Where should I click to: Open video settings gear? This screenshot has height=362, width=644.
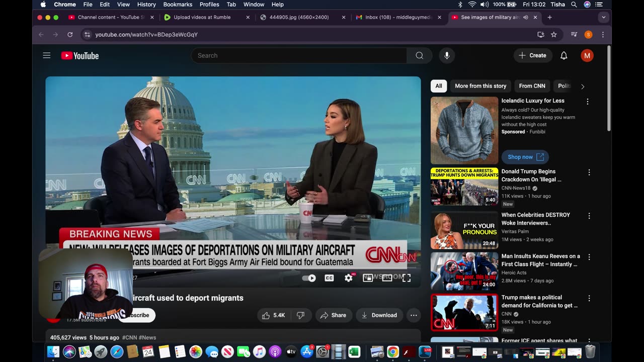(x=349, y=278)
